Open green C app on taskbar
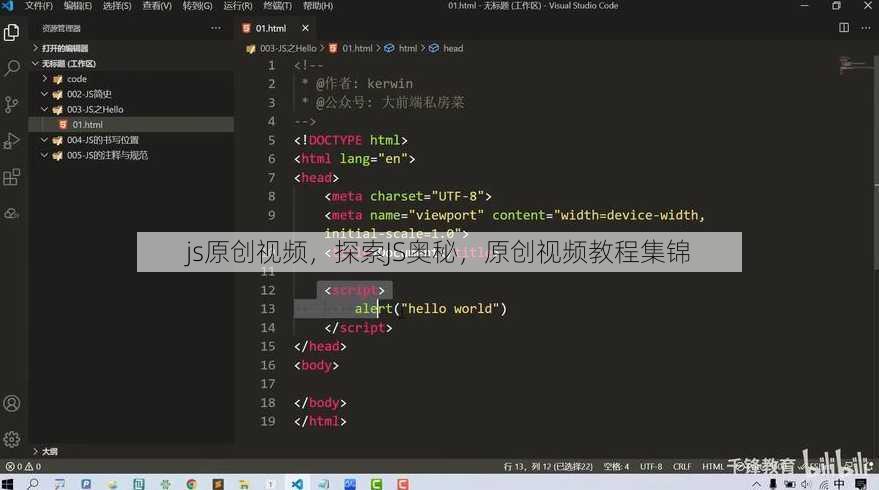 pyautogui.click(x=376, y=484)
